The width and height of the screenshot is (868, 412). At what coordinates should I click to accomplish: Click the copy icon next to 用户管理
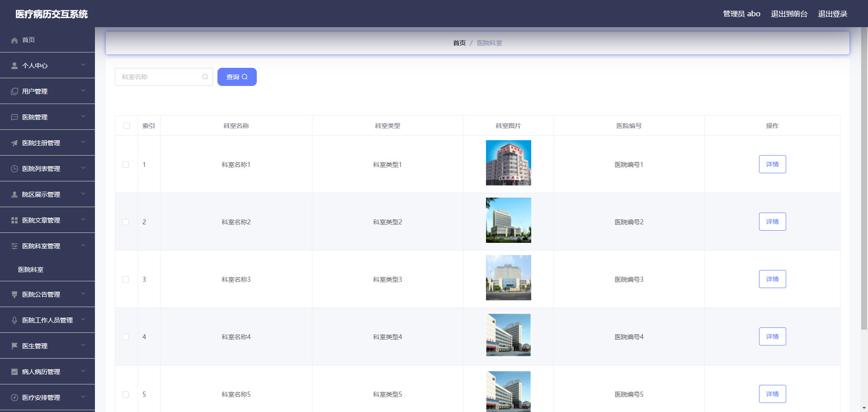(x=14, y=91)
